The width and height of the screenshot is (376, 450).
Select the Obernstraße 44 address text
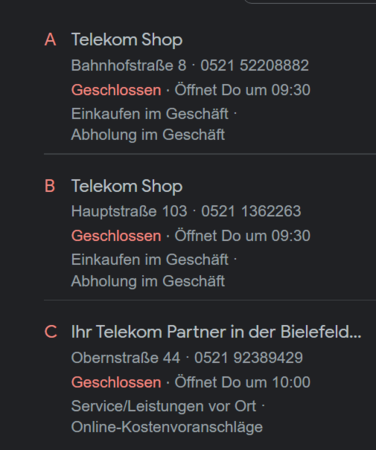click(126, 358)
